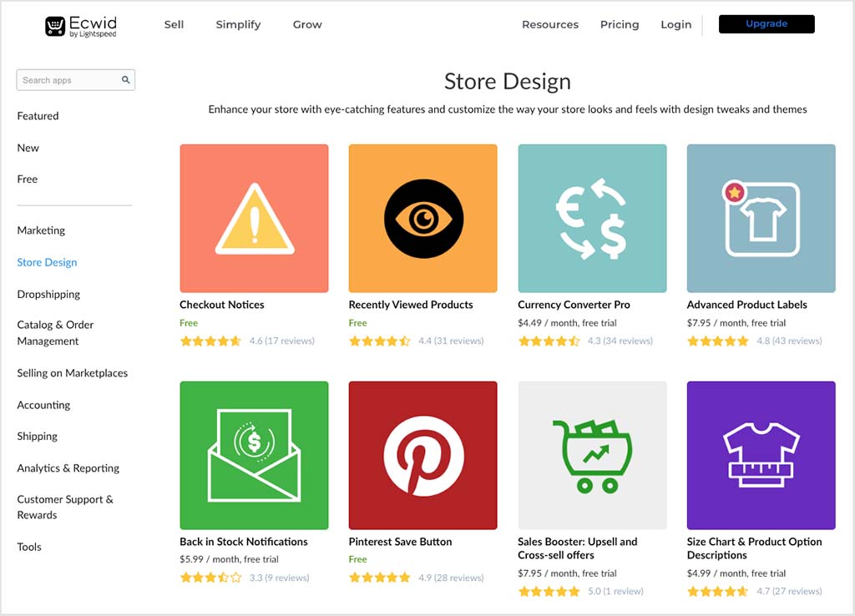This screenshot has width=855, height=616.
Task: Select the Shipping category
Action: [x=37, y=436]
